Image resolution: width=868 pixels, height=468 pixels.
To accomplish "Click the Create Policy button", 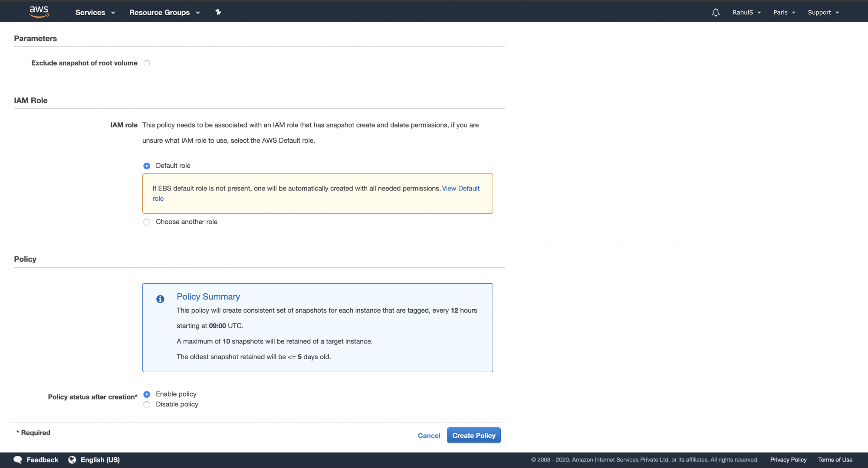I will pyautogui.click(x=473, y=435).
